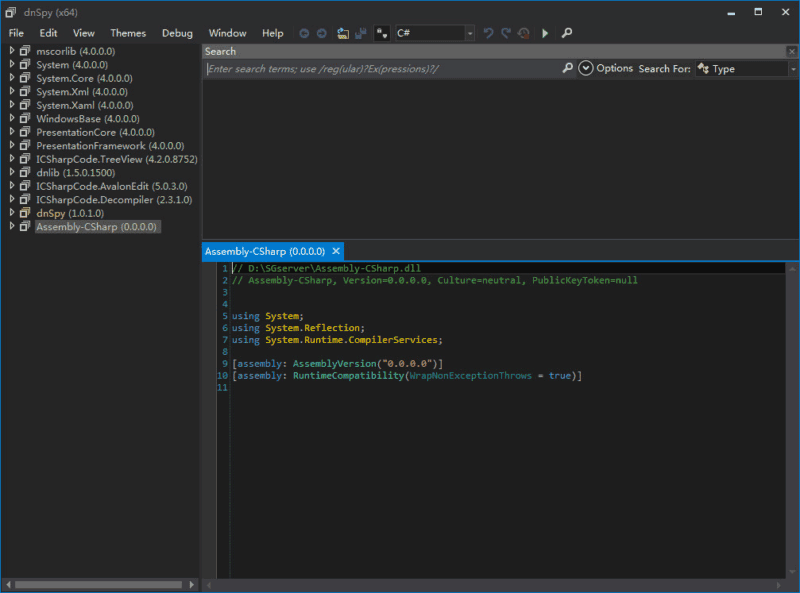
Task: Expand the mscorlib tree node
Action: point(12,51)
